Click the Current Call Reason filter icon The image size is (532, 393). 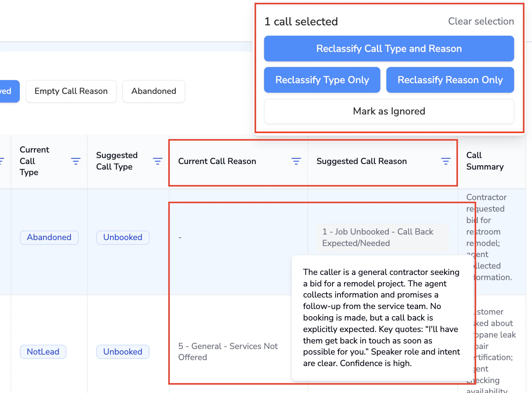click(296, 161)
